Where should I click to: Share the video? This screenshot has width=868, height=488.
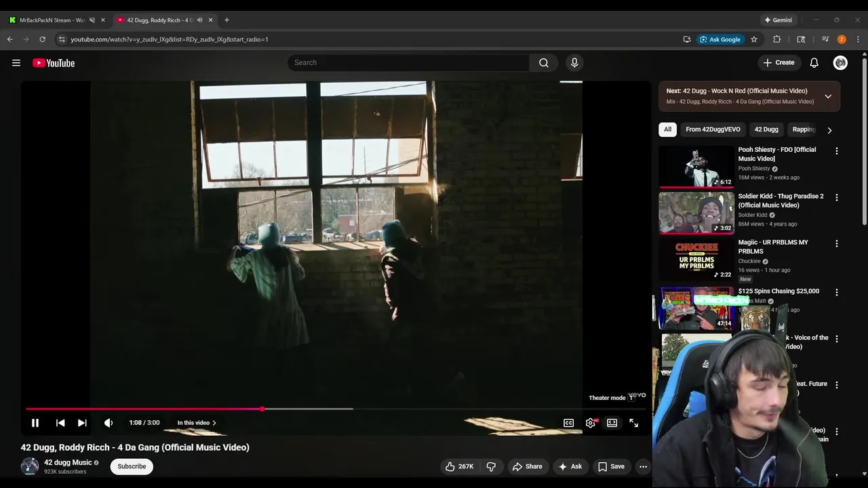[527, 466]
